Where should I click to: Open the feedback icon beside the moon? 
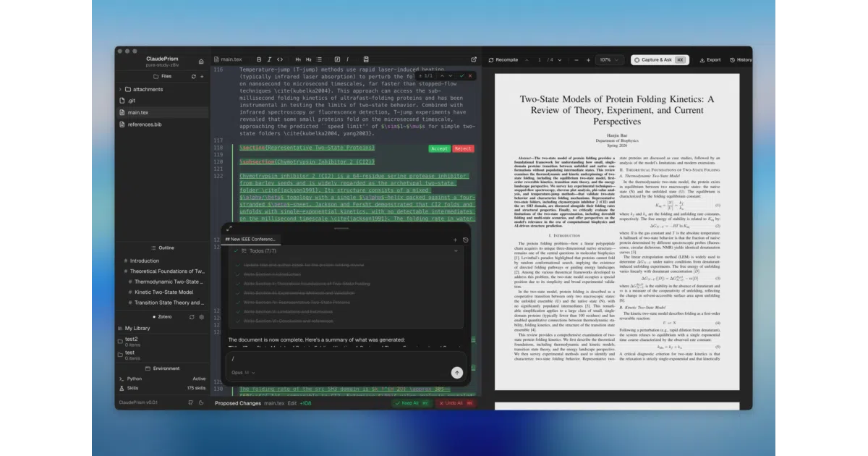[x=190, y=402]
